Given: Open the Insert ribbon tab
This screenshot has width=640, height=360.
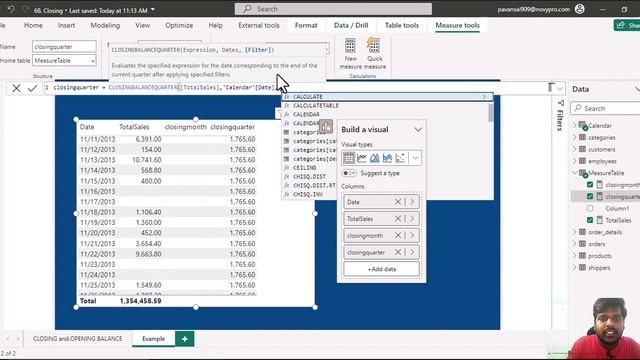Looking at the screenshot, I should (x=66, y=25).
